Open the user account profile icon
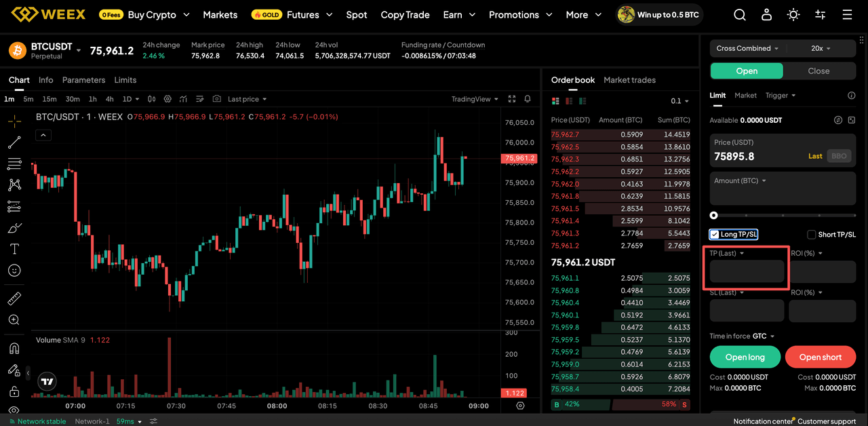Image resolution: width=868 pixels, height=426 pixels. coord(766,14)
